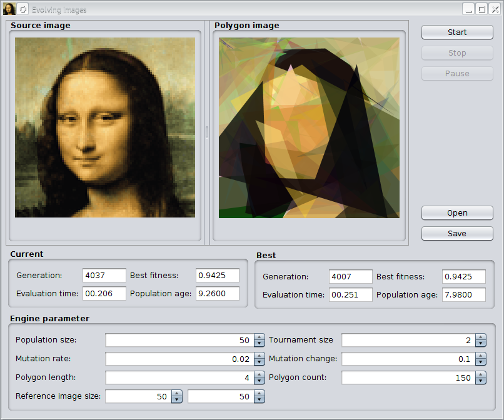Select the Best fitness field in the Best panel

pos(463,277)
